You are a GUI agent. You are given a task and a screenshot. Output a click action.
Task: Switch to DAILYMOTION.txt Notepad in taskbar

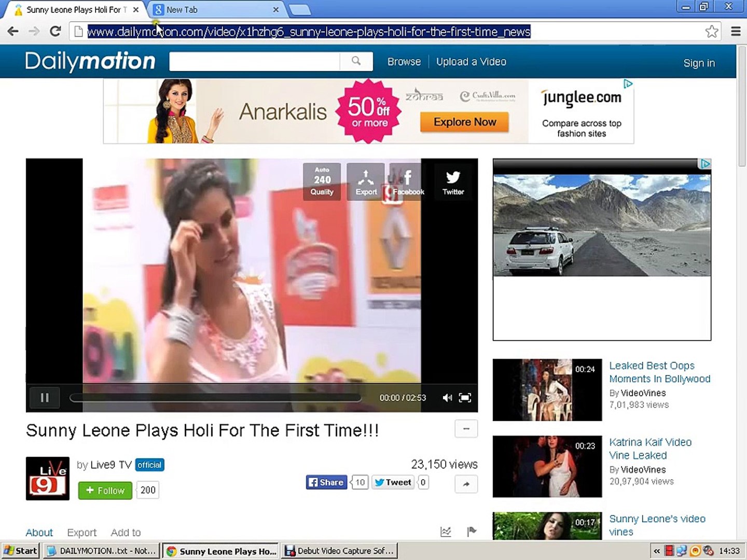coord(102,551)
